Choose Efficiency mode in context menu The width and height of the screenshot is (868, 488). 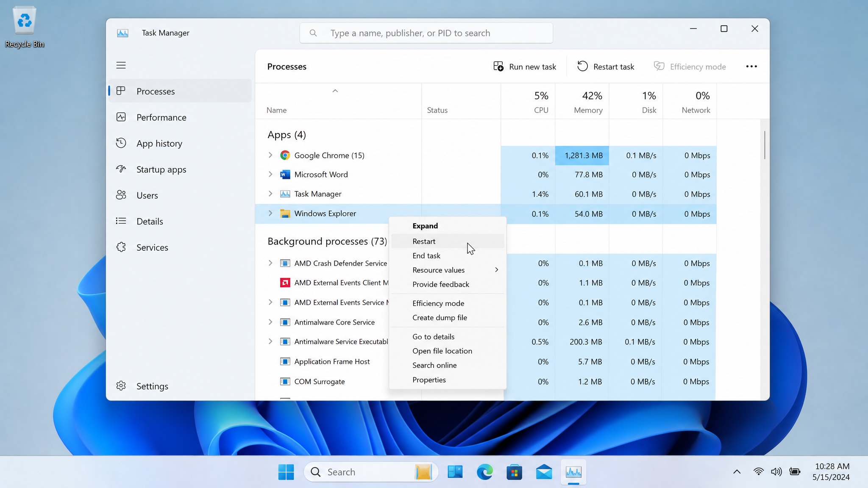pos(448,303)
